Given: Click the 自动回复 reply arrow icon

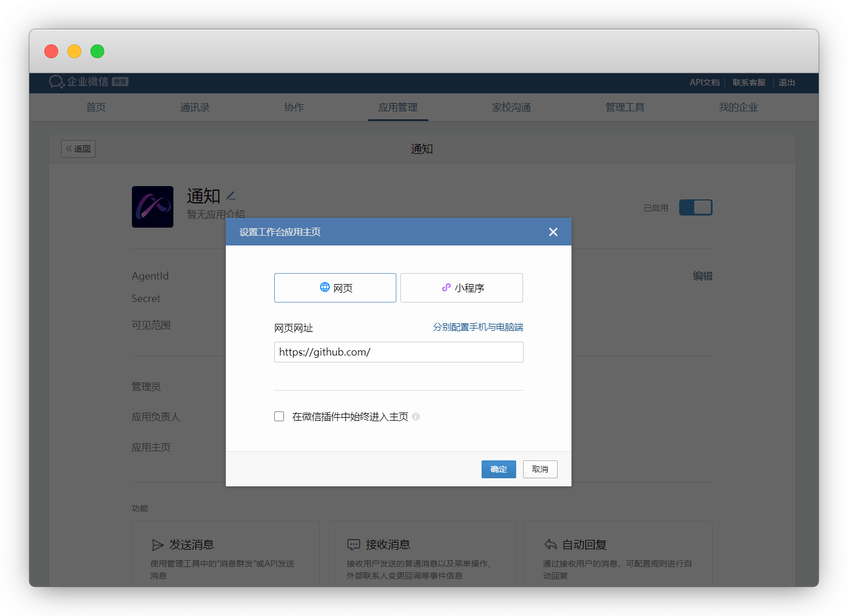Looking at the screenshot, I should point(550,545).
